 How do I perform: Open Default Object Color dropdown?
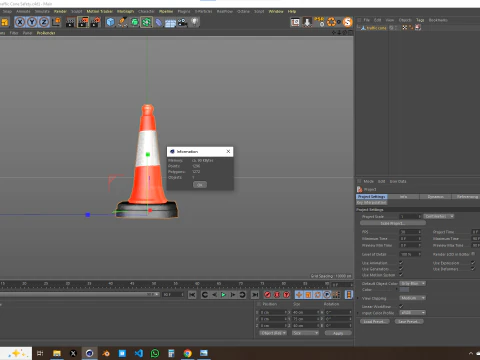[413, 283]
